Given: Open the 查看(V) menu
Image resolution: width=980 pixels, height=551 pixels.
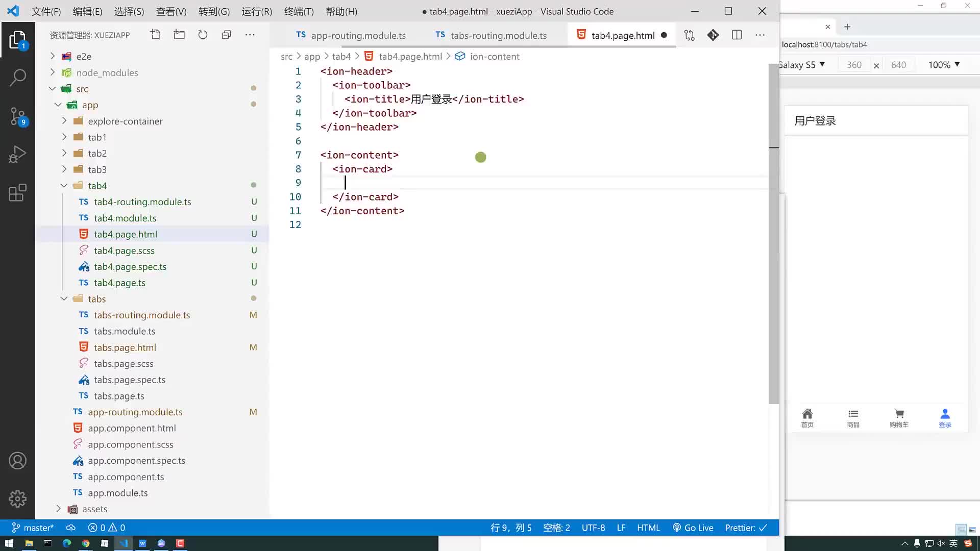Looking at the screenshot, I should (x=171, y=11).
